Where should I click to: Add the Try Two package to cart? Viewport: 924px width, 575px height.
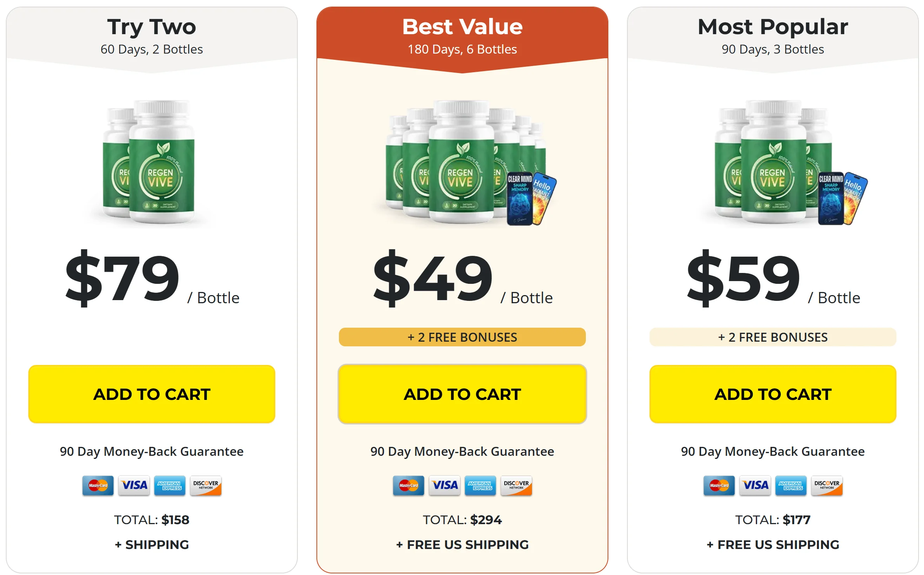[152, 394]
